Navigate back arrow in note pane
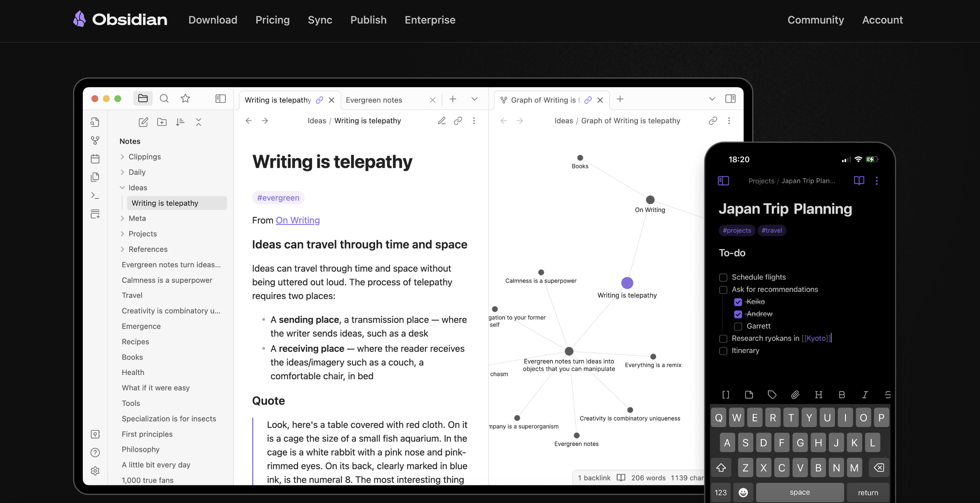The width and height of the screenshot is (980, 503). (x=248, y=121)
